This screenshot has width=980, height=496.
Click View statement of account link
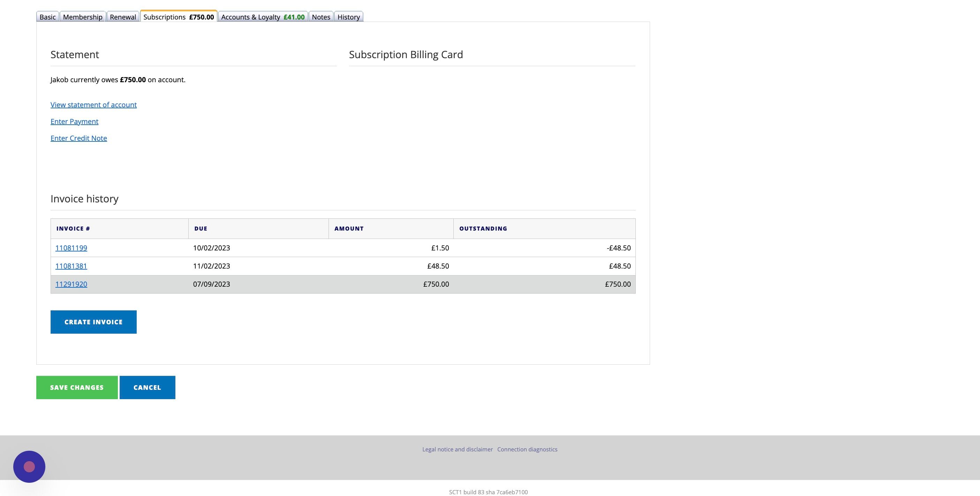point(93,104)
